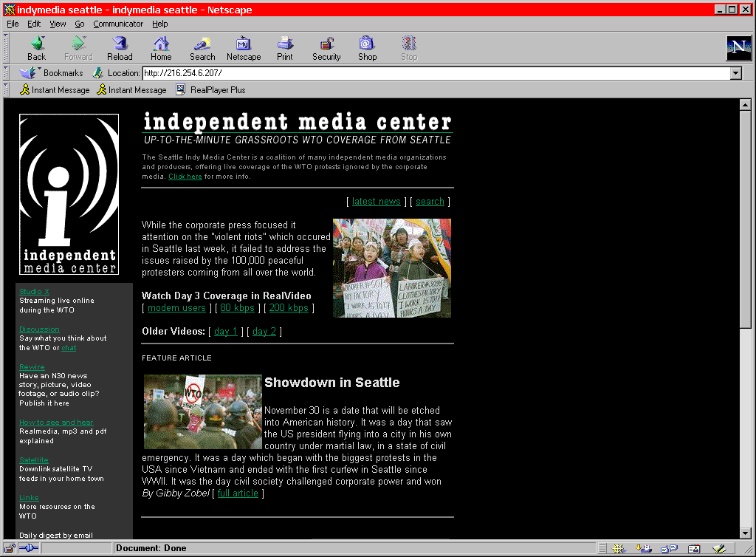This screenshot has width=756, height=557.
Task: Click the padlock icon in status bar
Action: (10, 548)
